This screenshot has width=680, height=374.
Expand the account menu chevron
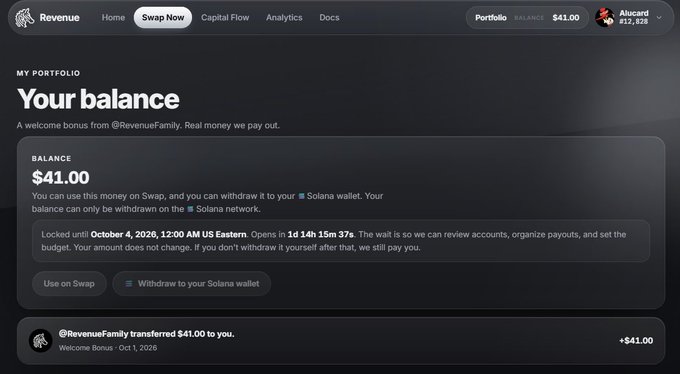point(659,18)
